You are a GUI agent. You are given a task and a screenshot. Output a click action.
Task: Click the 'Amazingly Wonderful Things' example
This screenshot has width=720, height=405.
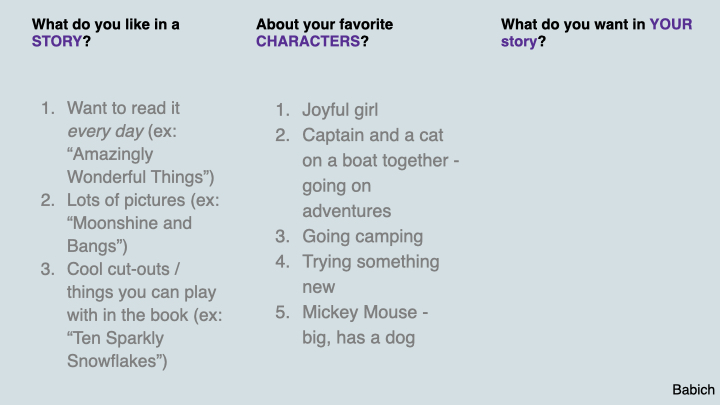pos(141,166)
